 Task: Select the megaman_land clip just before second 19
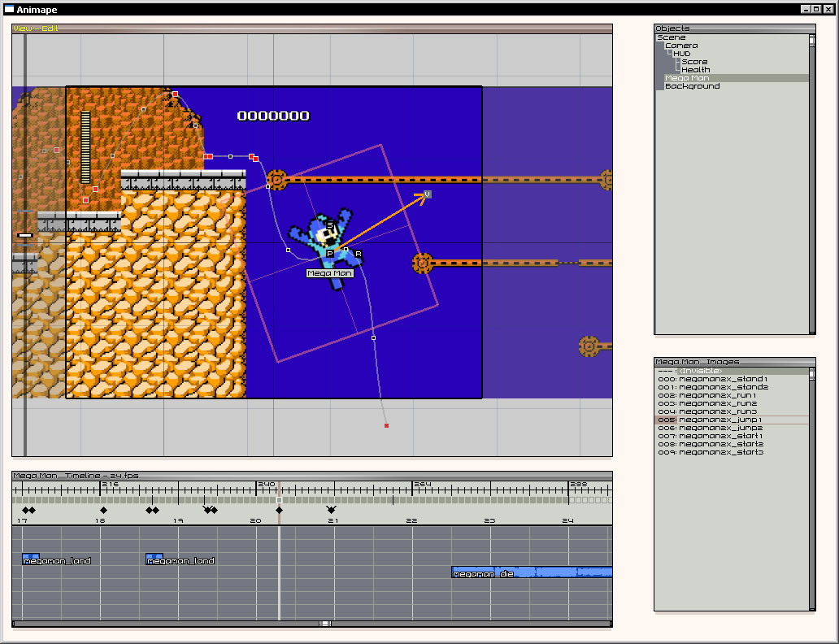click(180, 559)
